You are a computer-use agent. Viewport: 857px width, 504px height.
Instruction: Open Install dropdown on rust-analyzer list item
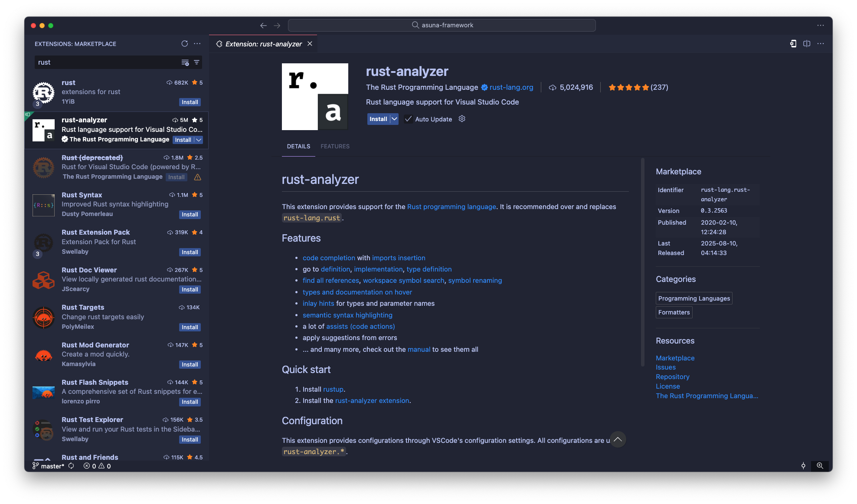(199, 140)
